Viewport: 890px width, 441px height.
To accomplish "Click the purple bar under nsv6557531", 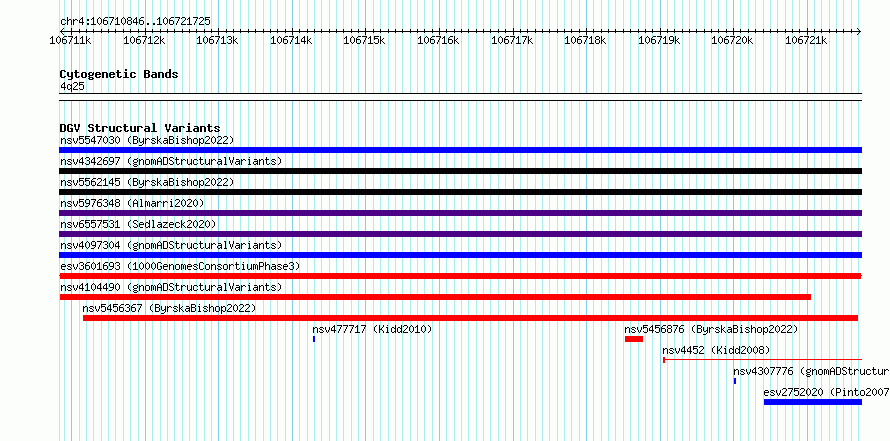I will [460, 234].
